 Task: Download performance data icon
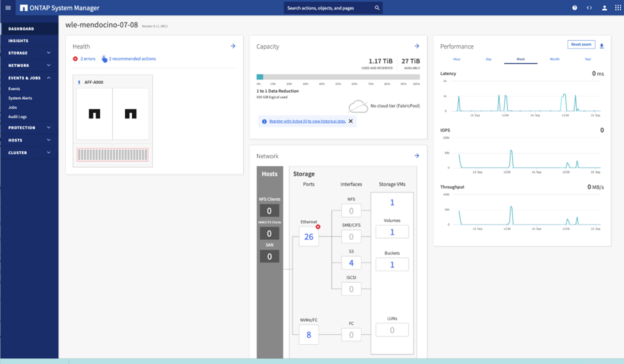602,46
